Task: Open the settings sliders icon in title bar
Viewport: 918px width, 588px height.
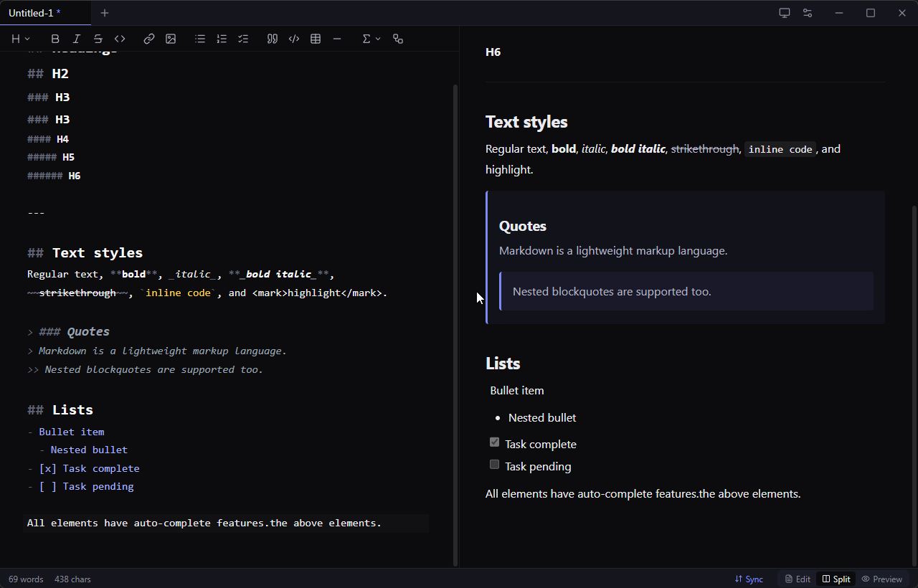Action: coord(808,13)
